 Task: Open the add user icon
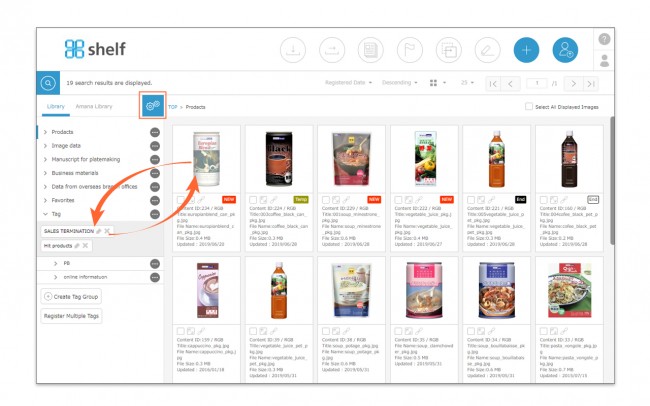pos(565,50)
